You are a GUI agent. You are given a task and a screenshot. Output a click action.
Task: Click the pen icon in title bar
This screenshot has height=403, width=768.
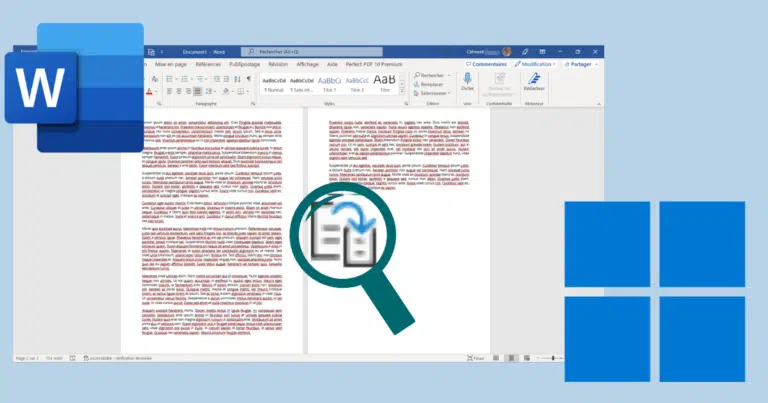point(525,51)
